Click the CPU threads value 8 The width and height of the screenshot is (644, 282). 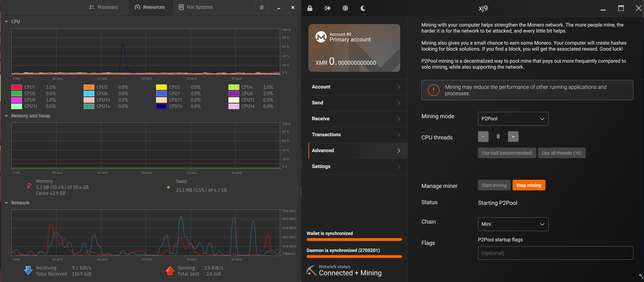pyautogui.click(x=498, y=137)
